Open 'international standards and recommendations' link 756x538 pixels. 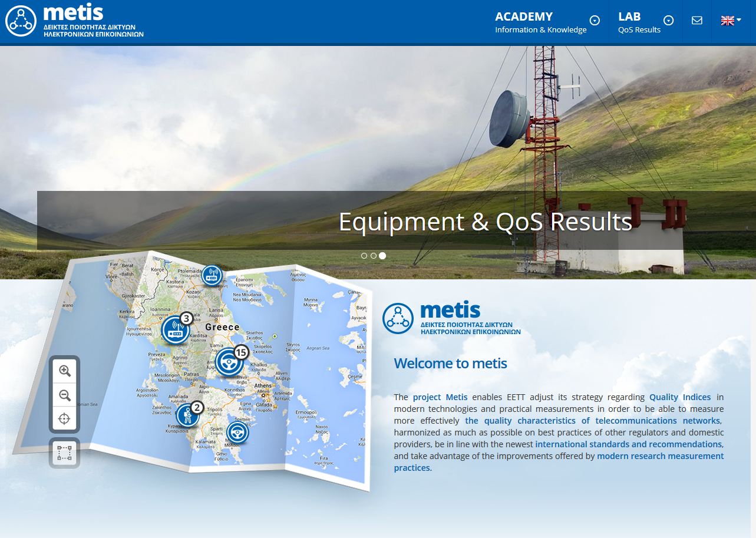pos(629,444)
